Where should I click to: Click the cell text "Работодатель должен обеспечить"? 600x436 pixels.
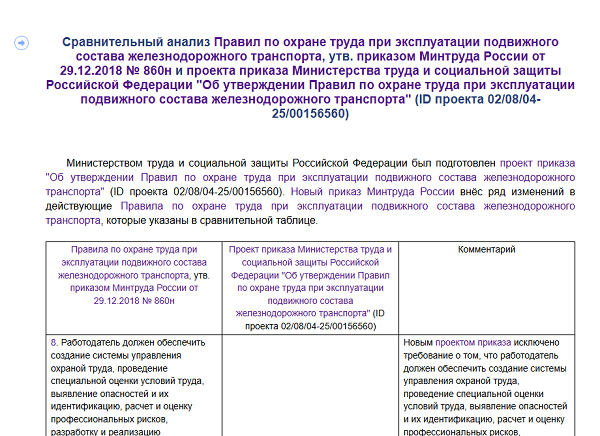(133, 342)
